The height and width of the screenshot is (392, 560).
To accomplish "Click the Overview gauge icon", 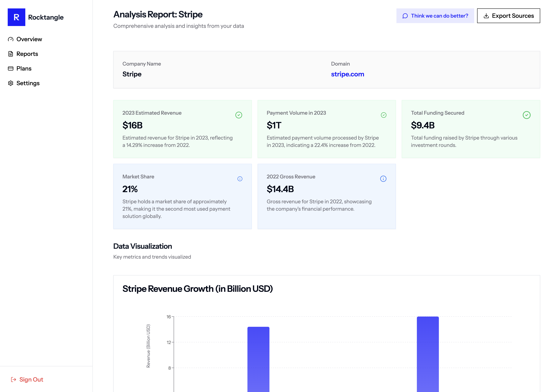I will pyautogui.click(x=10, y=39).
